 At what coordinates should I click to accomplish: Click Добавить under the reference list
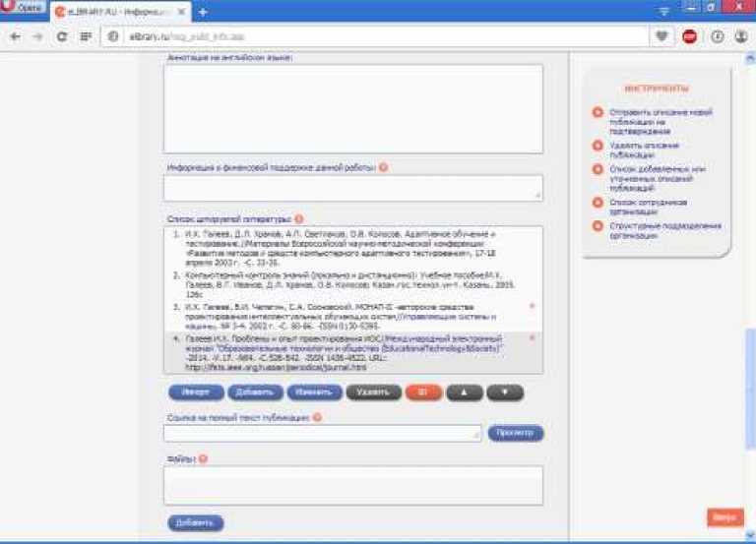coord(255,393)
